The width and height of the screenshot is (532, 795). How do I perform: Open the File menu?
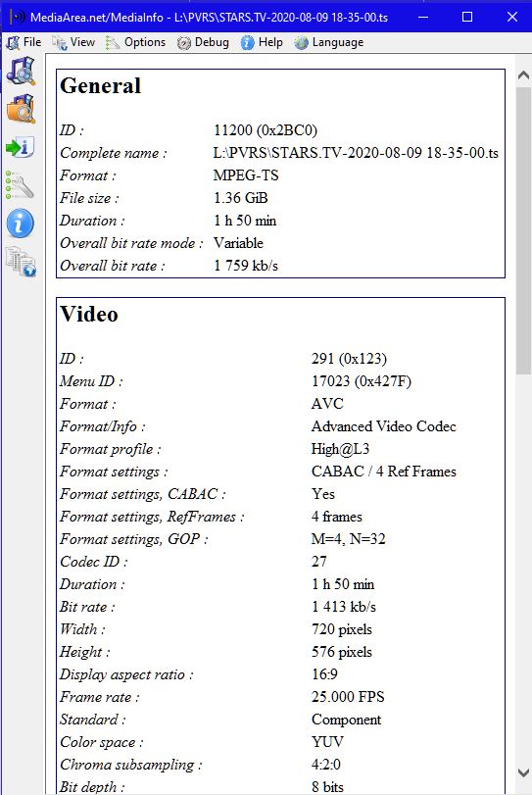(24, 42)
